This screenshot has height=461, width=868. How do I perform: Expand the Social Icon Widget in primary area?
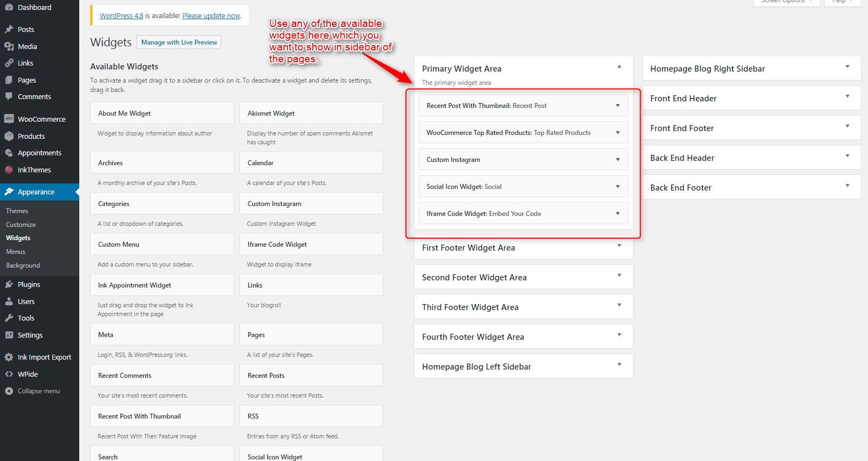(618, 187)
